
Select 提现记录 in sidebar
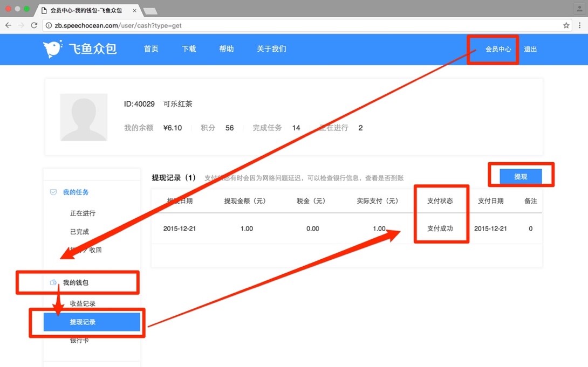(x=92, y=322)
